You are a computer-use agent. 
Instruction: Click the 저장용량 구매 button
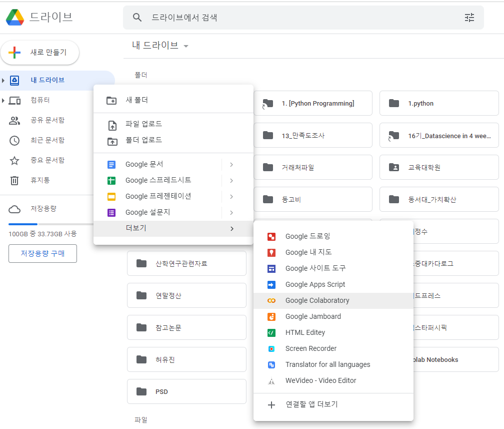click(x=43, y=254)
